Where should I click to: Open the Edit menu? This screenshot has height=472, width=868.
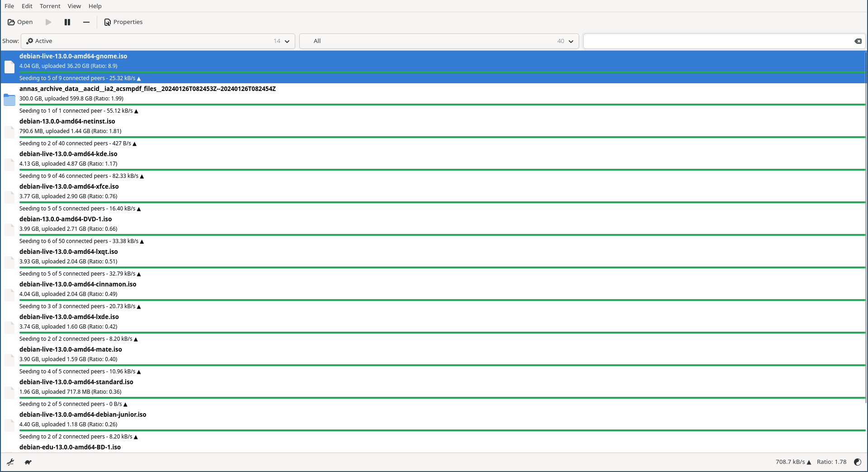point(27,6)
